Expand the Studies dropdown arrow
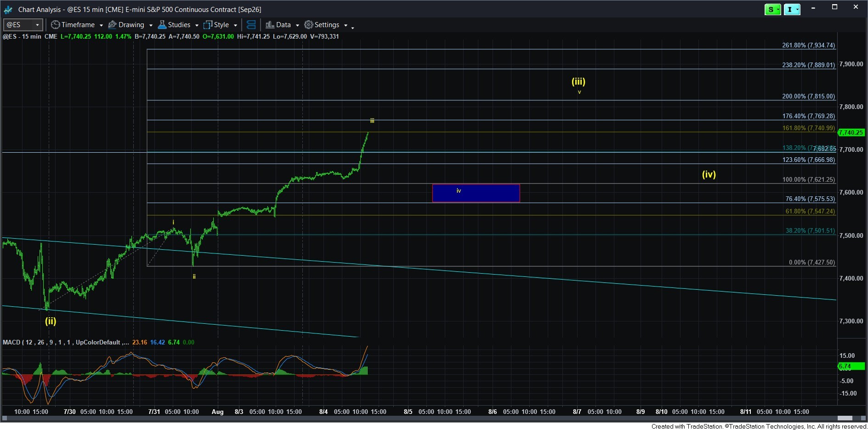Viewport: 868px width, 430px height. (197, 25)
